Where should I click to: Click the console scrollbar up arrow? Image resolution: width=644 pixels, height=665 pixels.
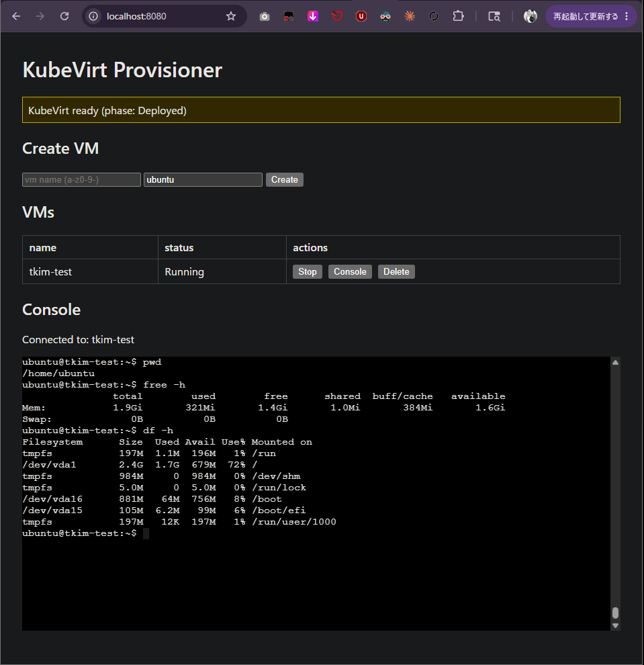pyautogui.click(x=616, y=362)
